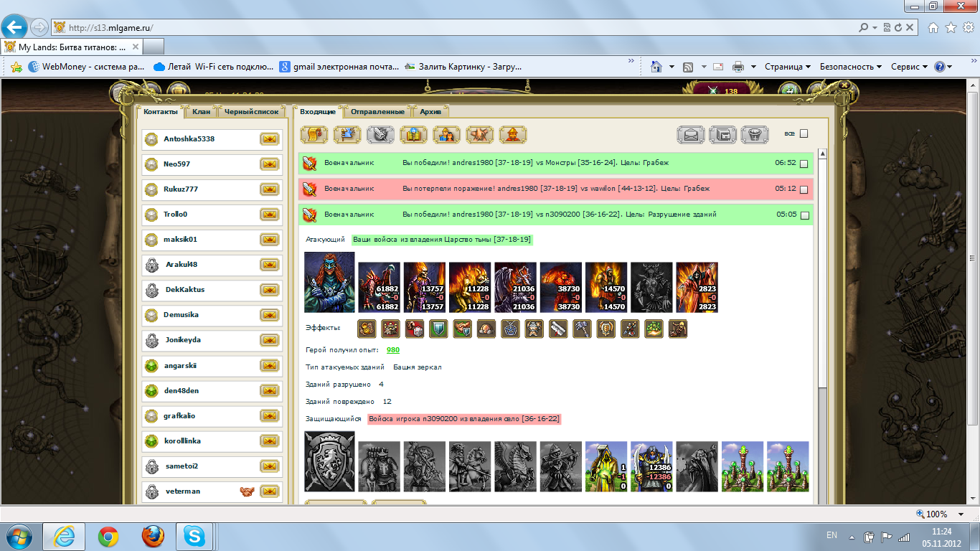Click handshake icon next to veterman
Viewport: 980px width, 551px height.
[x=247, y=491]
